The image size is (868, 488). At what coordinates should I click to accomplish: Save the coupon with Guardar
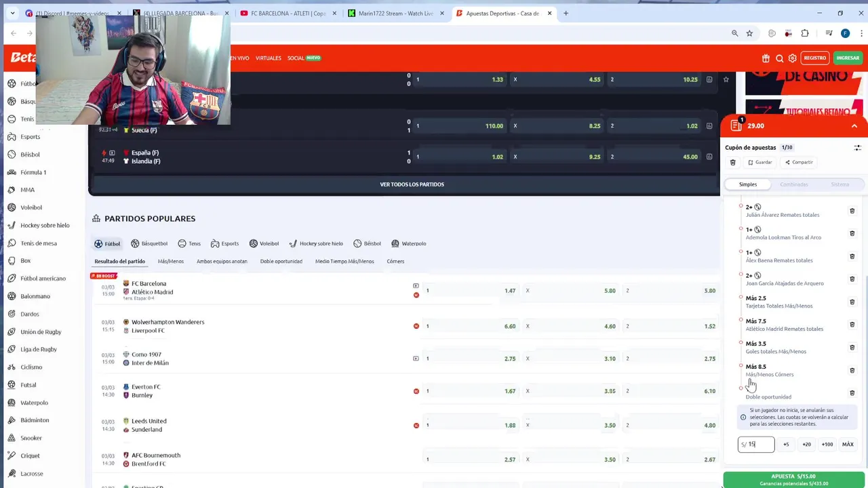point(759,163)
